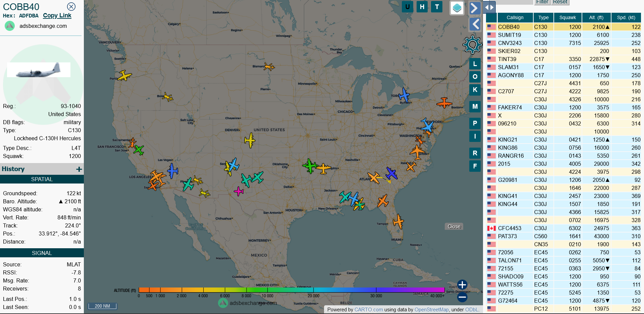
Task: Toggle sidebar width with double-arrow button
Action: (x=489, y=7)
